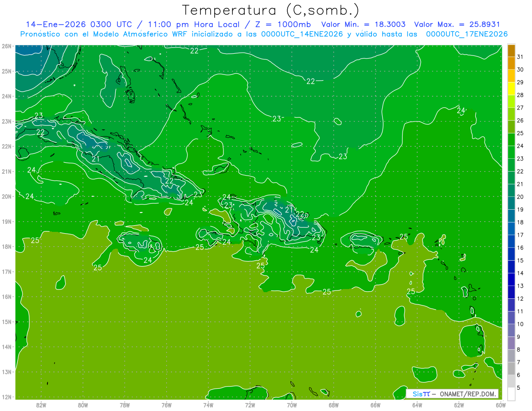The image size is (532, 411).
Task: Click the white 5 degree legend swatch
Action: [x=511, y=394]
